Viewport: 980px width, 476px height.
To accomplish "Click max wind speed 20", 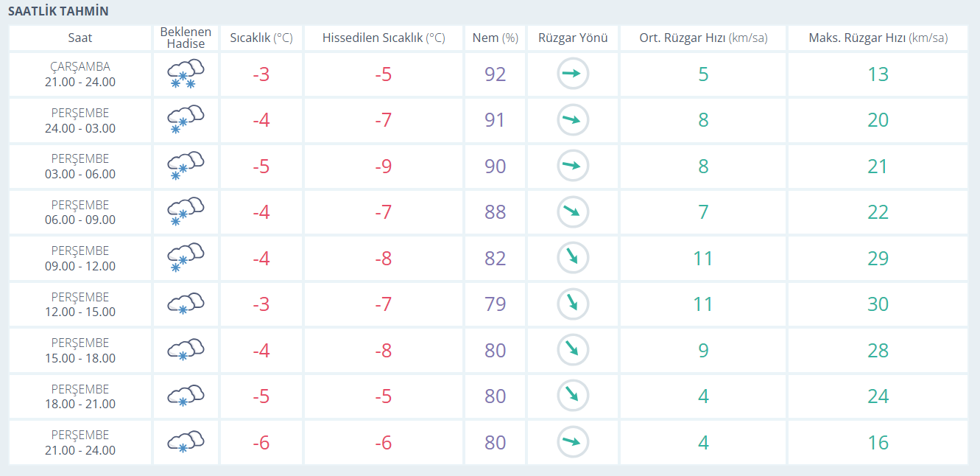I will click(x=878, y=120).
